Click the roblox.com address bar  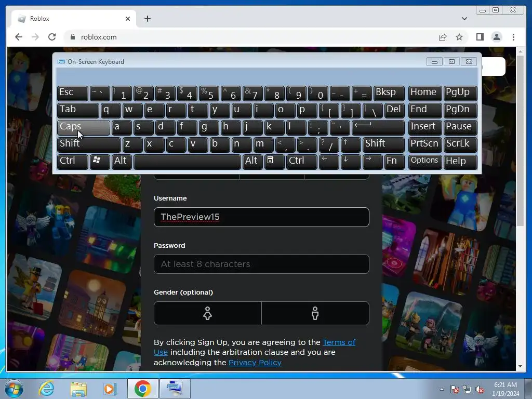pyautogui.click(x=251, y=37)
